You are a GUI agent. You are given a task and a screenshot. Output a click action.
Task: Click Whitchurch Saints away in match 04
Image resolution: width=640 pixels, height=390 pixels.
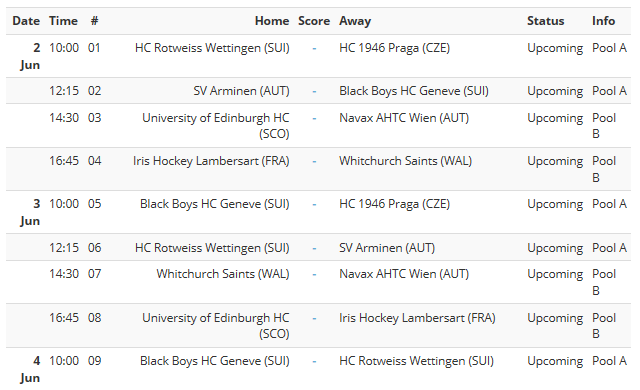coord(405,161)
